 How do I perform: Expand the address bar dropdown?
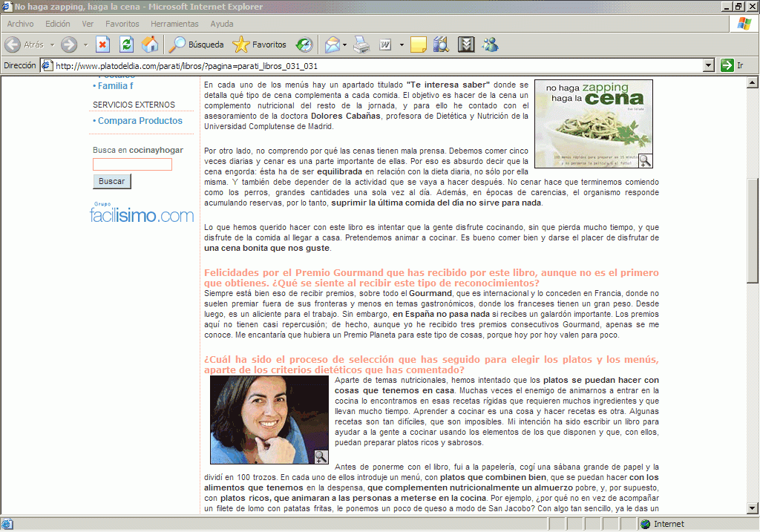[708, 65]
